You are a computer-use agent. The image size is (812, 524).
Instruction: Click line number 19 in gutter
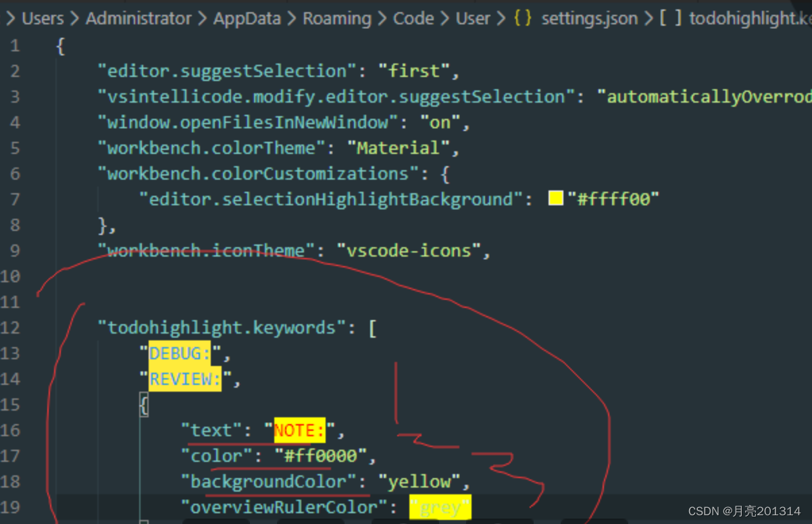click(x=11, y=506)
